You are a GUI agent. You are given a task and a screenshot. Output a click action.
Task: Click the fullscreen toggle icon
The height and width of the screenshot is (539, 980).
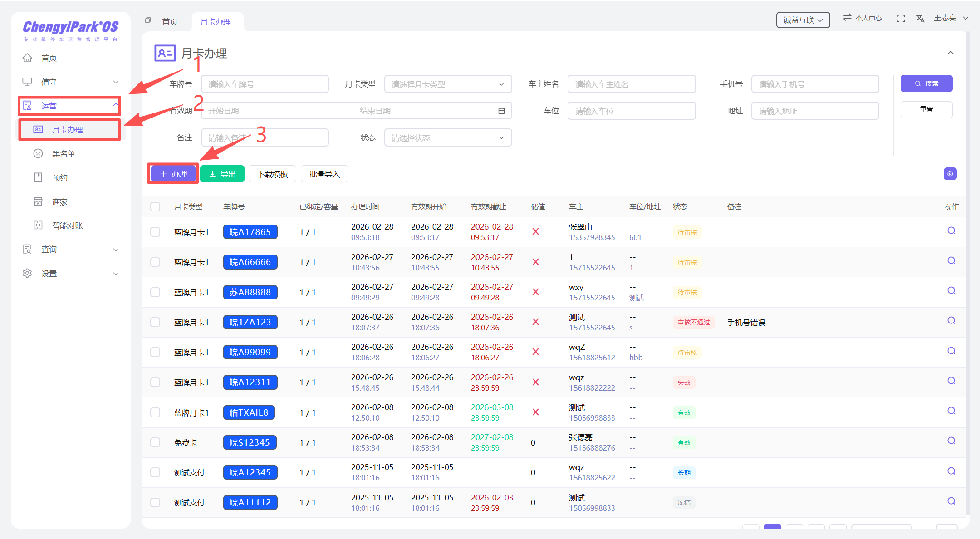[901, 19]
